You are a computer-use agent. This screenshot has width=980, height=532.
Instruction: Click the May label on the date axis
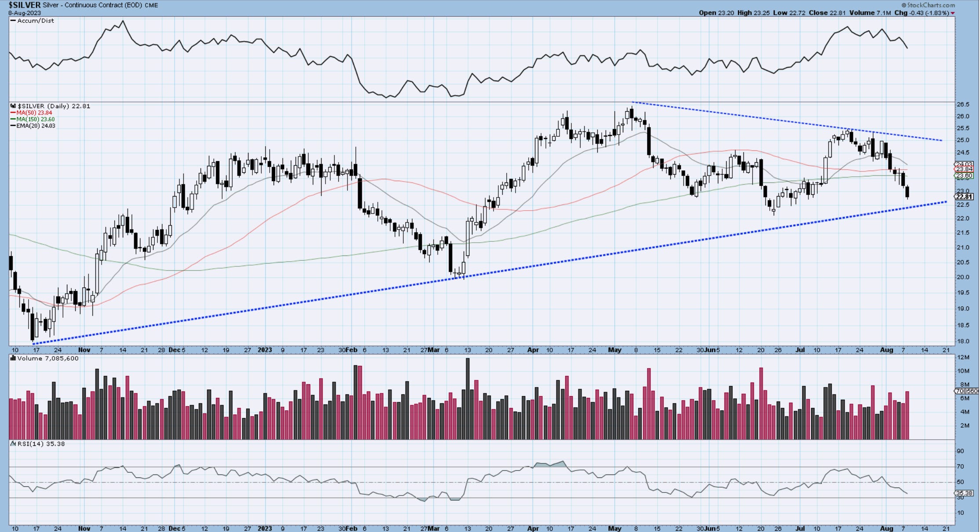coord(614,350)
